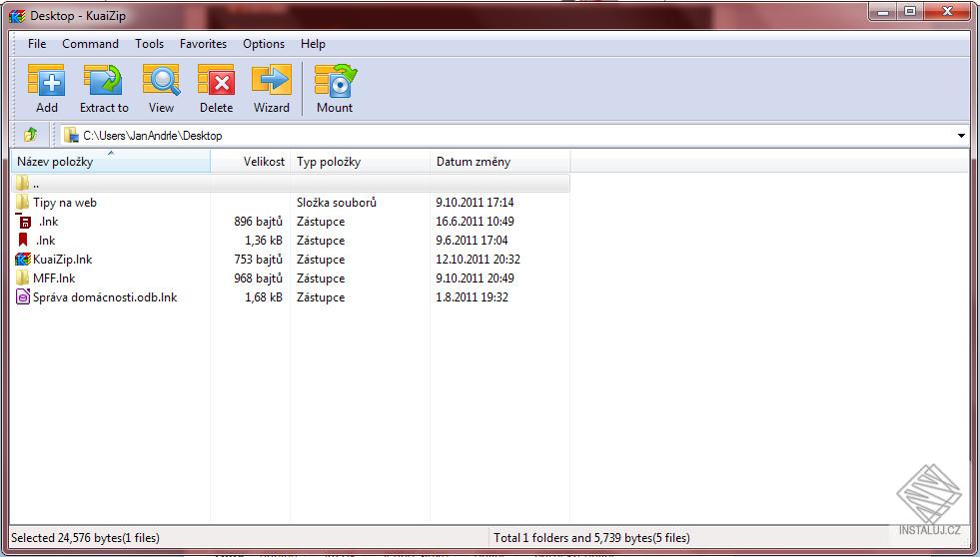Click the View magnifier toolbar icon
The height and width of the screenshot is (557, 980).
point(161,81)
